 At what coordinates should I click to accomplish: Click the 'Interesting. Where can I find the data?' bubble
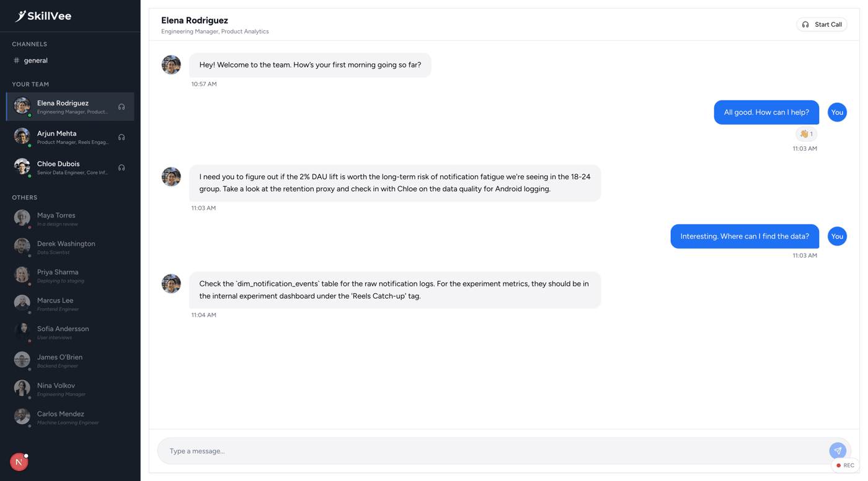coord(745,236)
